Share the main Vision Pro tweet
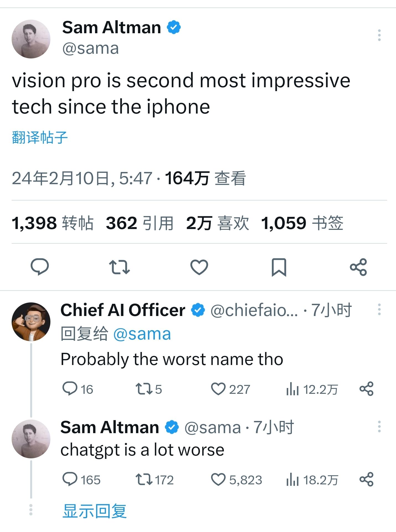This screenshot has height=532, width=396. 358,267
